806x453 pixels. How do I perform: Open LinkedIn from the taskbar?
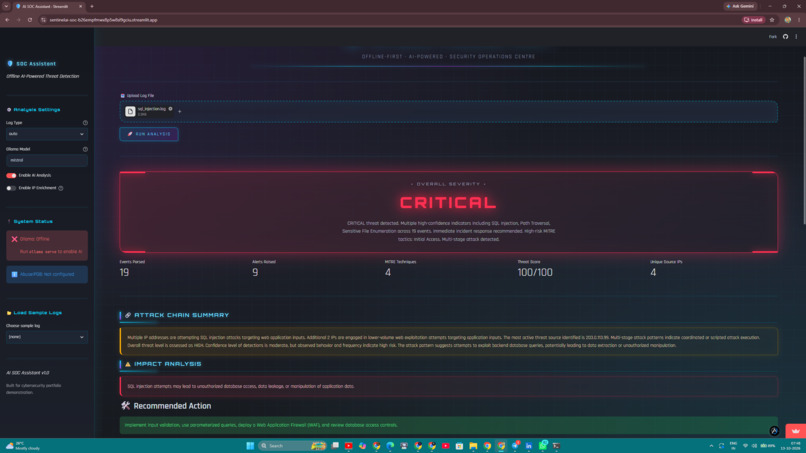[x=528, y=446]
